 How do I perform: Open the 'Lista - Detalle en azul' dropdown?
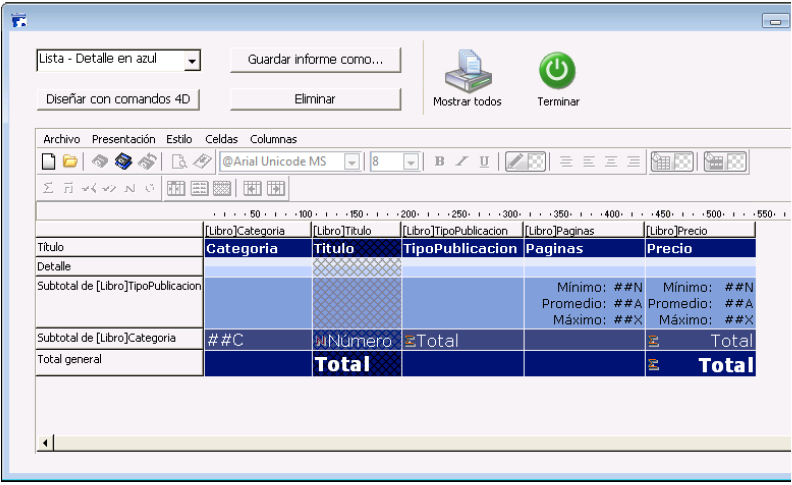tap(192, 62)
